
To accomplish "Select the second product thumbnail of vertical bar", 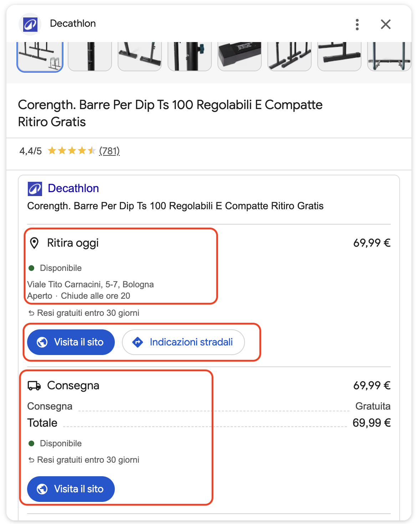I will [x=90, y=57].
